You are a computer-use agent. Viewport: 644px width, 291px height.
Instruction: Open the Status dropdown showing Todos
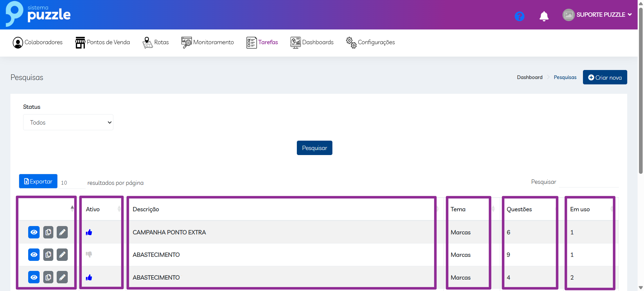click(x=68, y=122)
